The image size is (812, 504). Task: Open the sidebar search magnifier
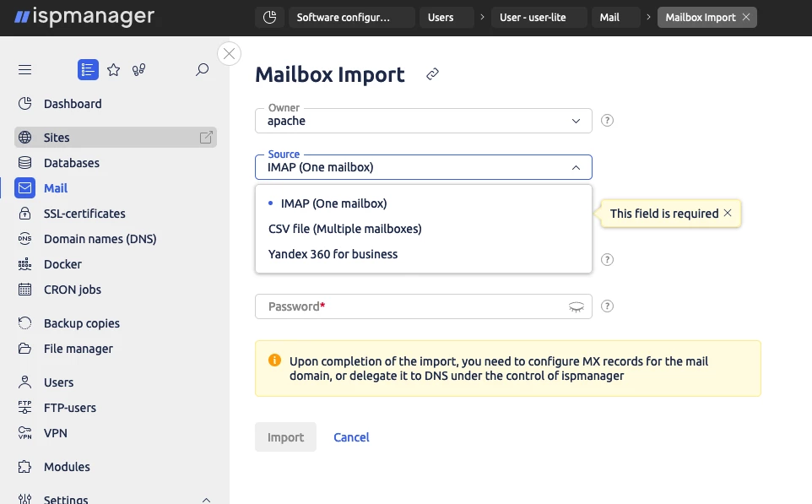[202, 69]
